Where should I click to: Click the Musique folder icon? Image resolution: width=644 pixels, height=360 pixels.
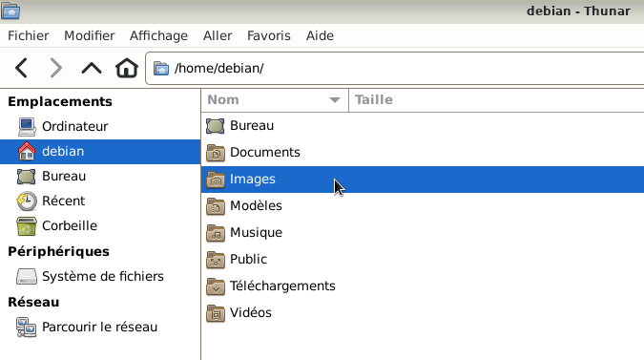216,233
